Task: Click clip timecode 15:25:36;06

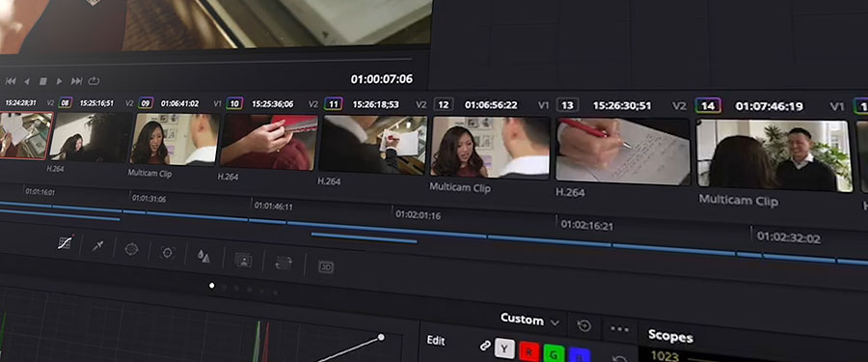Action: [x=272, y=103]
